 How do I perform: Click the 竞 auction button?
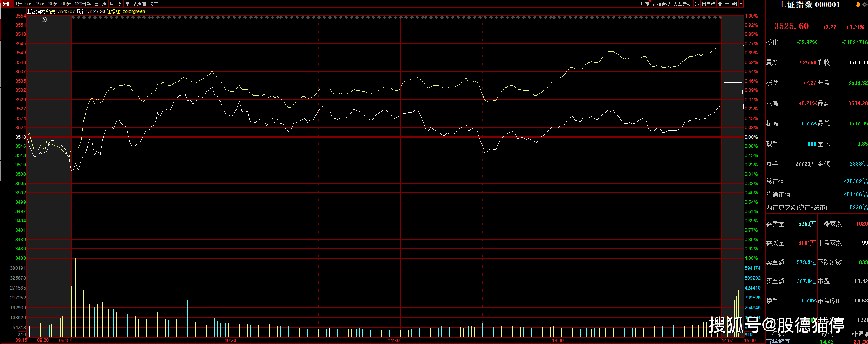pyautogui.click(x=697, y=4)
